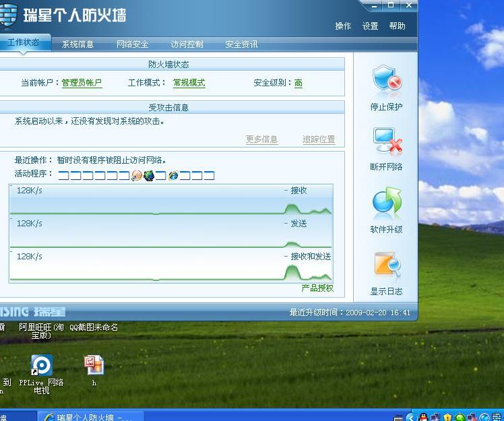504x421 pixels.
Task: Click the 系统启动以来 no-attack message text
Action: tap(90, 121)
